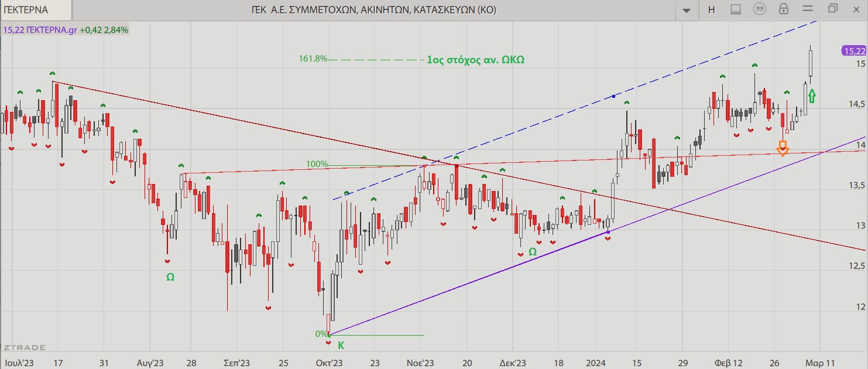Click the legend 15,22 ΓΕΚΤΕΡΝΑ.gr +0,42 2,84%
The width and height of the screenshot is (868, 369).
66,29
